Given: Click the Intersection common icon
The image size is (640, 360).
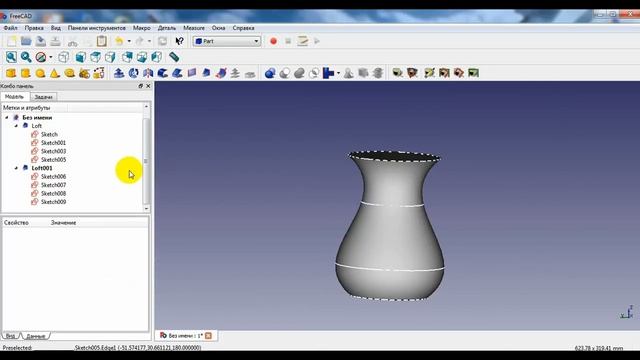Looking at the screenshot, I should tap(314, 73).
